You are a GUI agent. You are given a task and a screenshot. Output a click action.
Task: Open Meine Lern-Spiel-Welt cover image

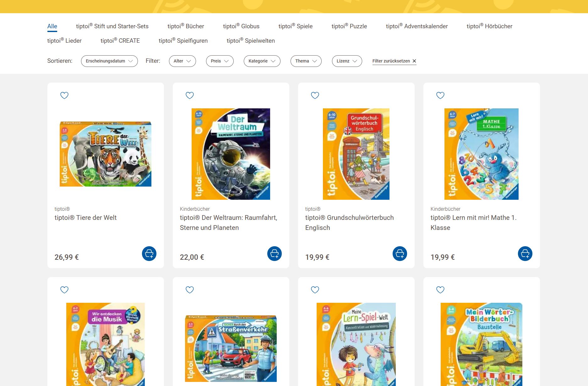click(356, 344)
